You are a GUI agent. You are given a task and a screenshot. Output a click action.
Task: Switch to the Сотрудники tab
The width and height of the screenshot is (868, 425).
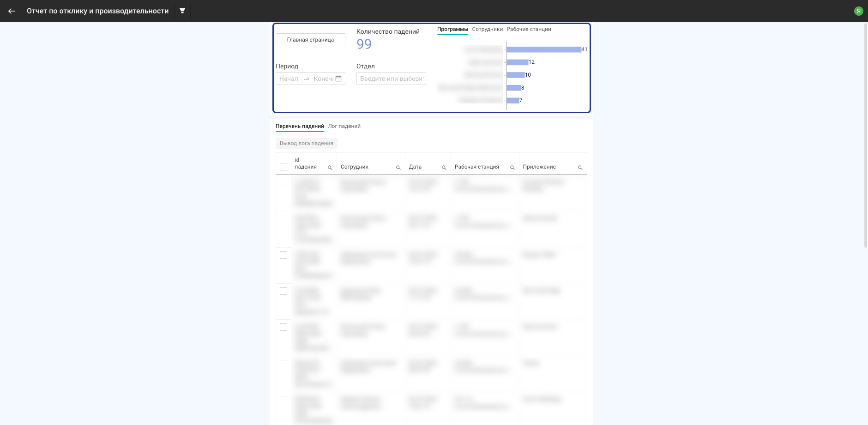click(x=487, y=29)
